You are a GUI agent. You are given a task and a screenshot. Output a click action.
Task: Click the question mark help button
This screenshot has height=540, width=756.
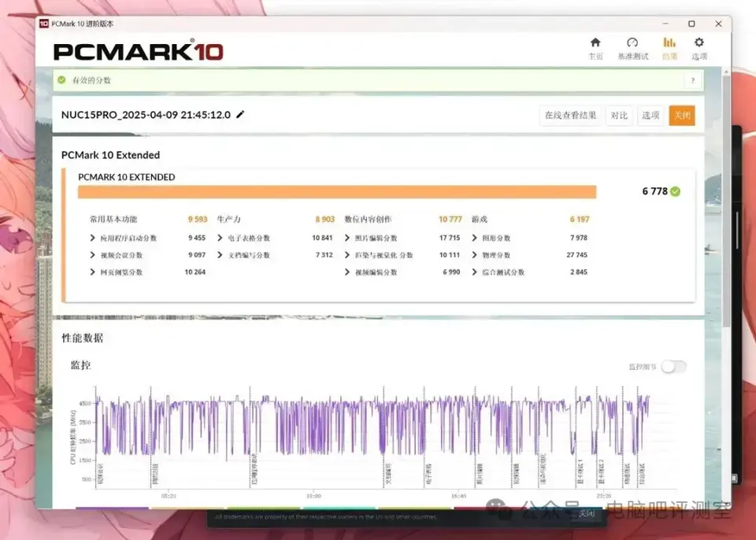tap(693, 80)
